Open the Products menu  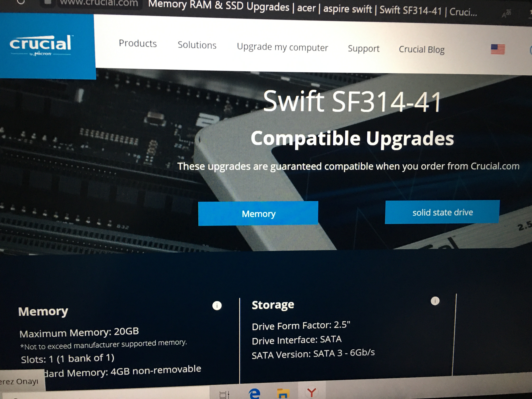click(138, 44)
